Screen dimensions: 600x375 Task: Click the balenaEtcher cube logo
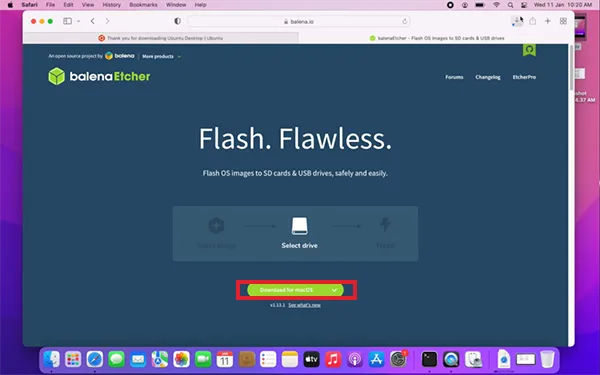click(x=57, y=76)
